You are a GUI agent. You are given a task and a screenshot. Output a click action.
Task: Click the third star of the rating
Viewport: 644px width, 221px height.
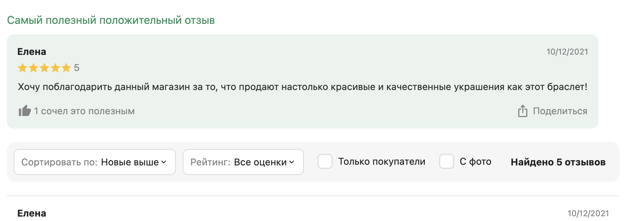(x=44, y=68)
